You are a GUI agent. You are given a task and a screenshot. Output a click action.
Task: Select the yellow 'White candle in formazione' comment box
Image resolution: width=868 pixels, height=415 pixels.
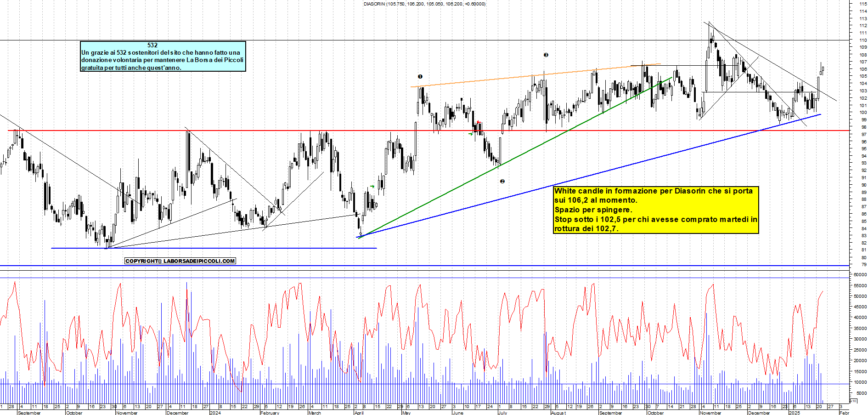point(656,210)
